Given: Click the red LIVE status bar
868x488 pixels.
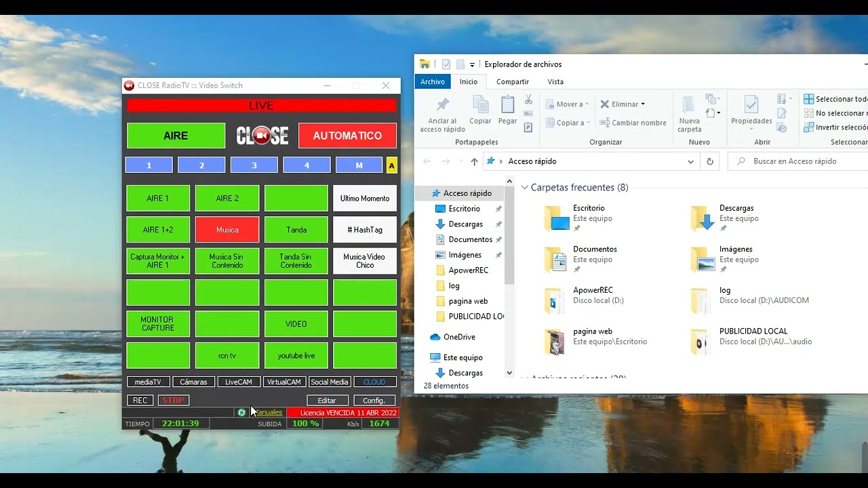Looking at the screenshot, I should pos(261,106).
